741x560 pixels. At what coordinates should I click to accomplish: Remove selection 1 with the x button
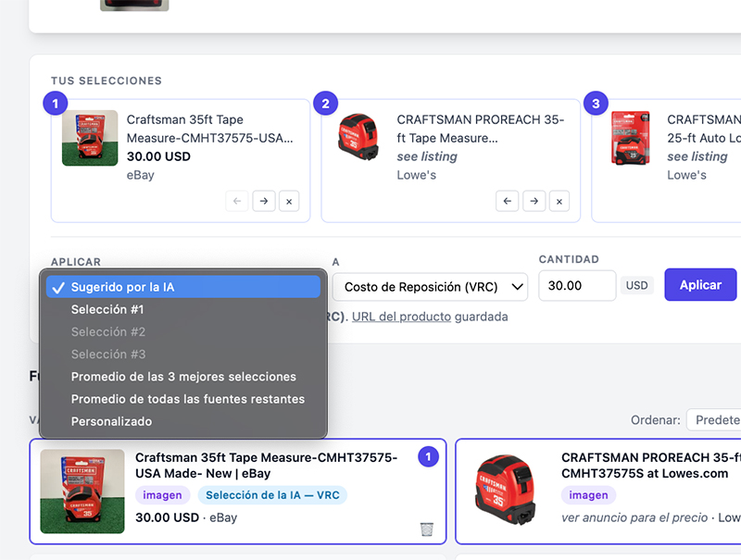click(289, 201)
